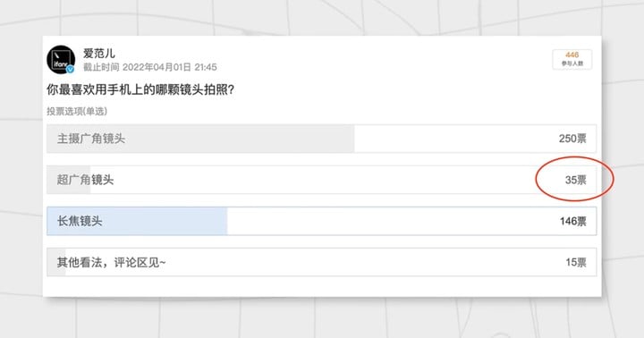Click the 15票 vote count
Screen dimensions: 644x338
coord(576,262)
